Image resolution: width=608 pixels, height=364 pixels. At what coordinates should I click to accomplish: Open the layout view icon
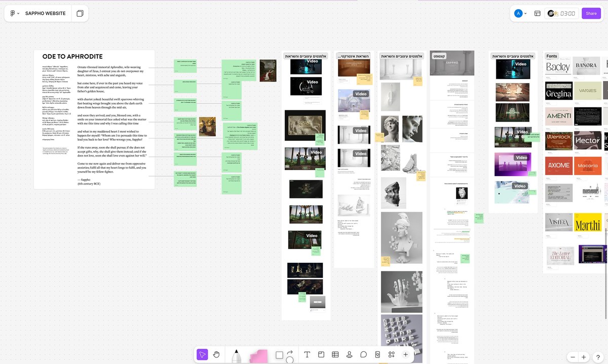pos(538,14)
